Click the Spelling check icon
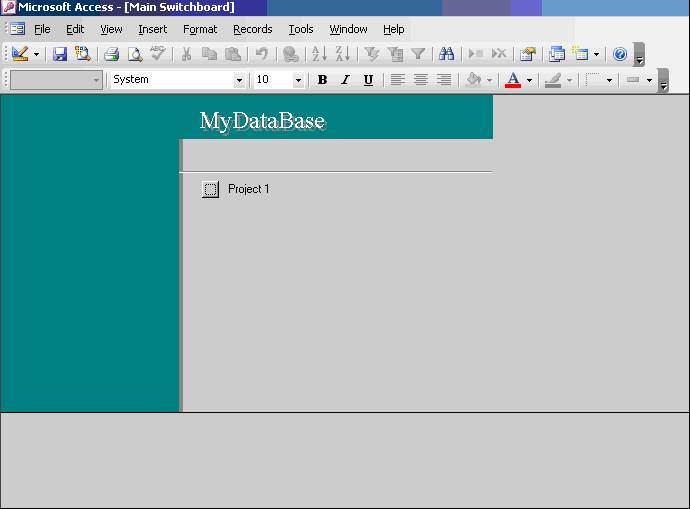 pos(158,54)
